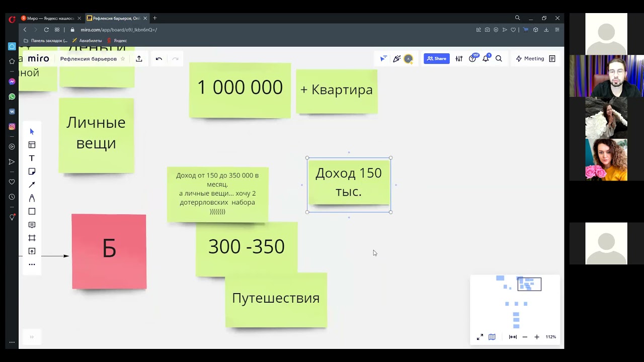Open more tools ellipsis in Miro toolbar

[x=32, y=264]
